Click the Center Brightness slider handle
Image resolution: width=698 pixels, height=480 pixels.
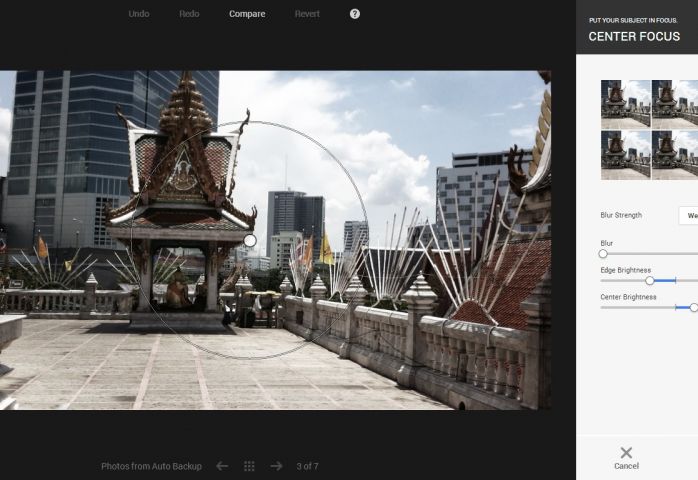(x=693, y=308)
